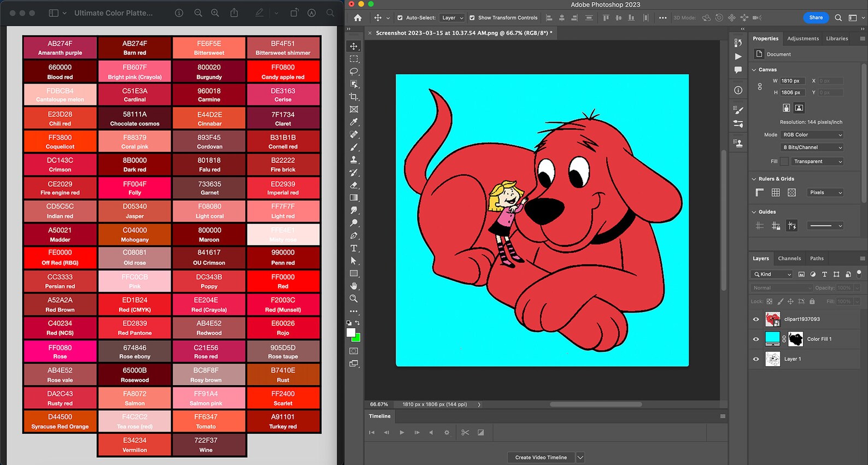Click the Preview share icon

(x=234, y=13)
